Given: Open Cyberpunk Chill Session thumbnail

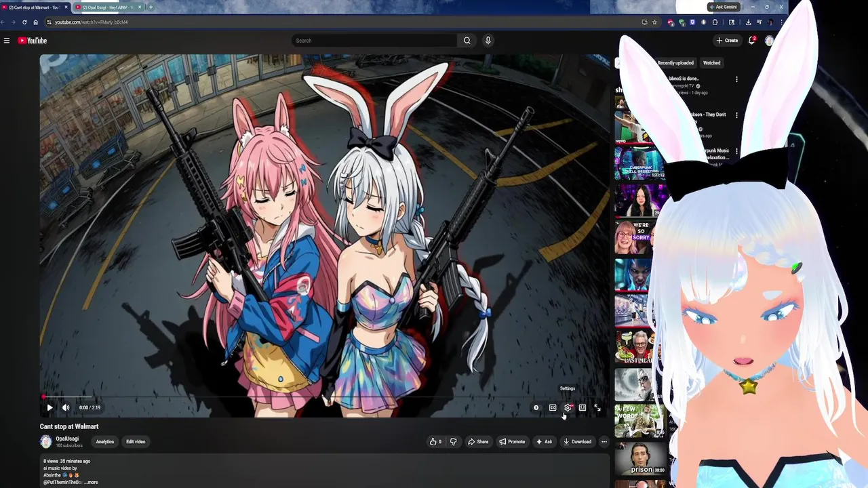Looking at the screenshot, I should coord(640,163).
